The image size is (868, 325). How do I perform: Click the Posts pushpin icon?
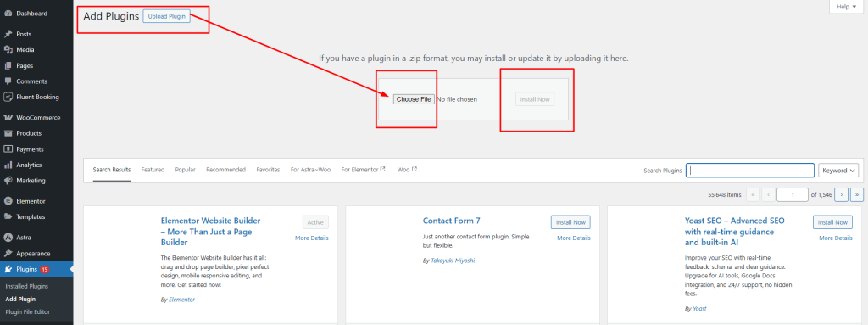click(8, 34)
